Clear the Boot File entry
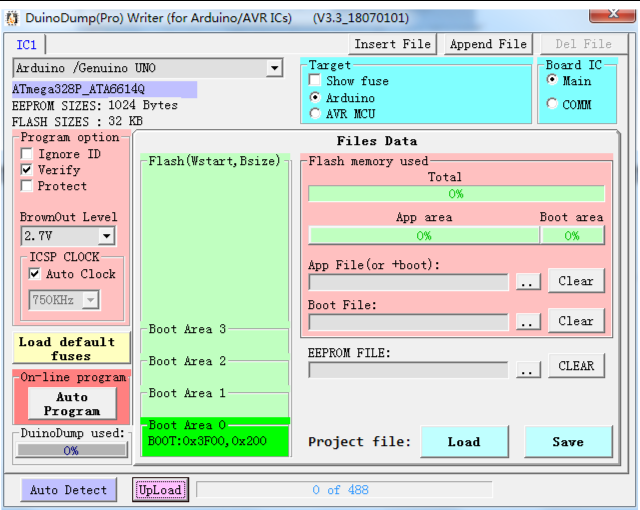640x510 pixels. (x=576, y=321)
